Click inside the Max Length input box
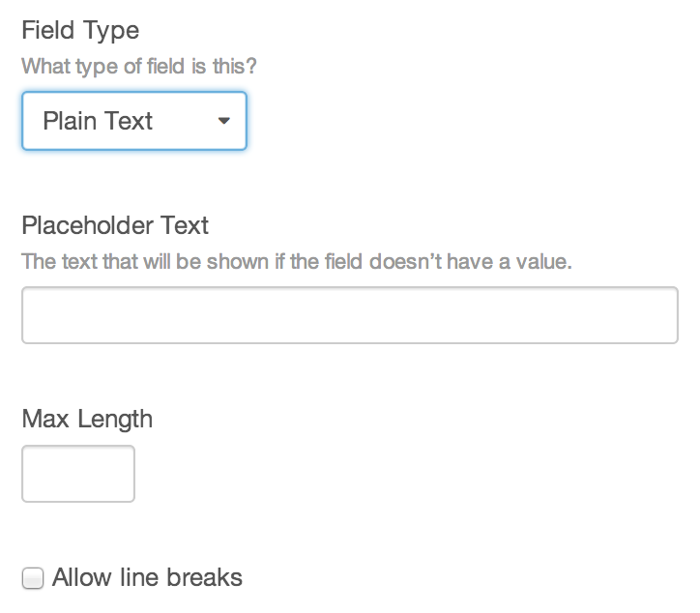The height and width of the screenshot is (613, 700). click(x=78, y=474)
